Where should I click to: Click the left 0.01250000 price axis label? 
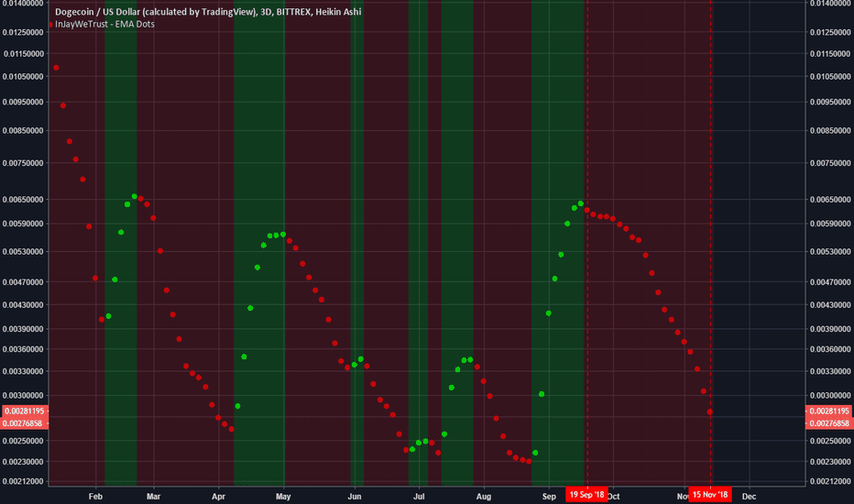(x=24, y=32)
